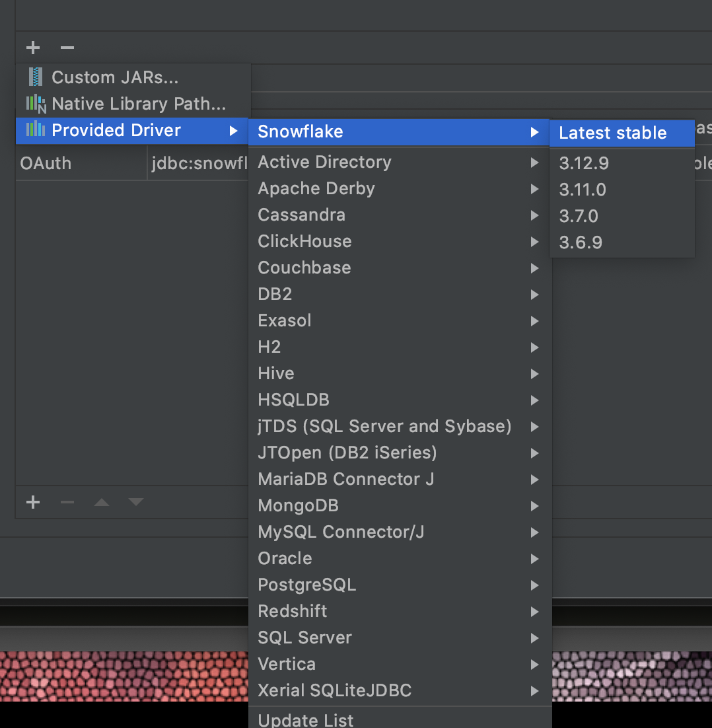Click the remove driver file minus icon

(x=66, y=47)
